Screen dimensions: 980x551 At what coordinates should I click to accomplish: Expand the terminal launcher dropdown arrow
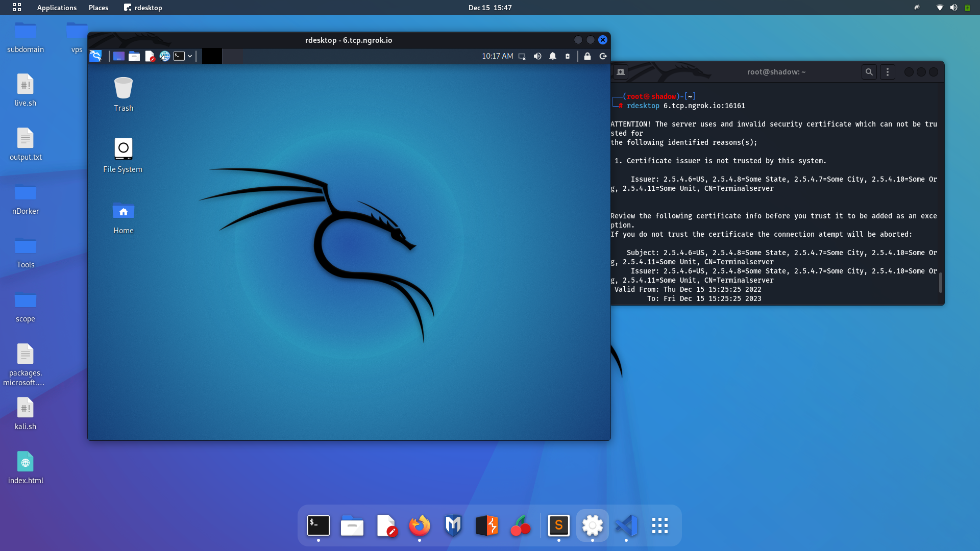[189, 56]
